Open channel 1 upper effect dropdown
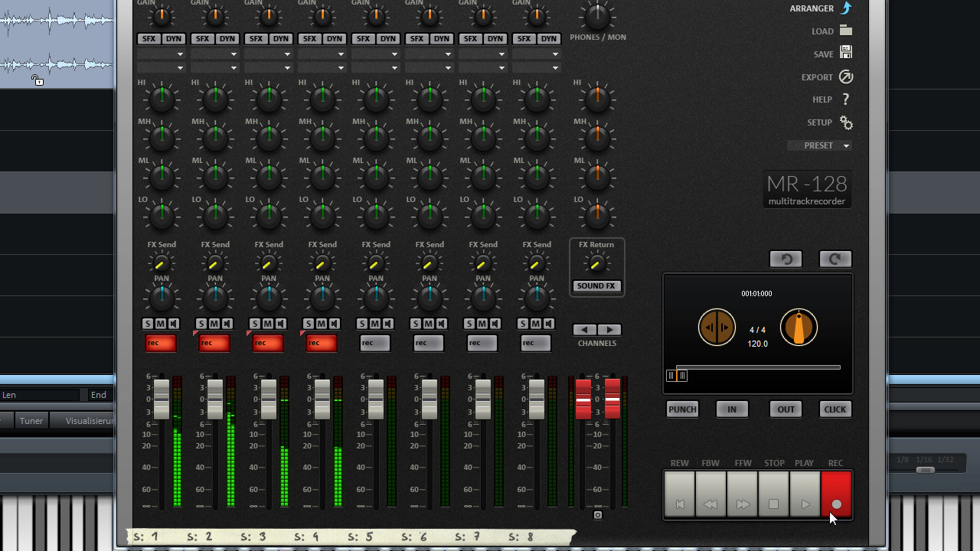980x551 pixels. [161, 54]
